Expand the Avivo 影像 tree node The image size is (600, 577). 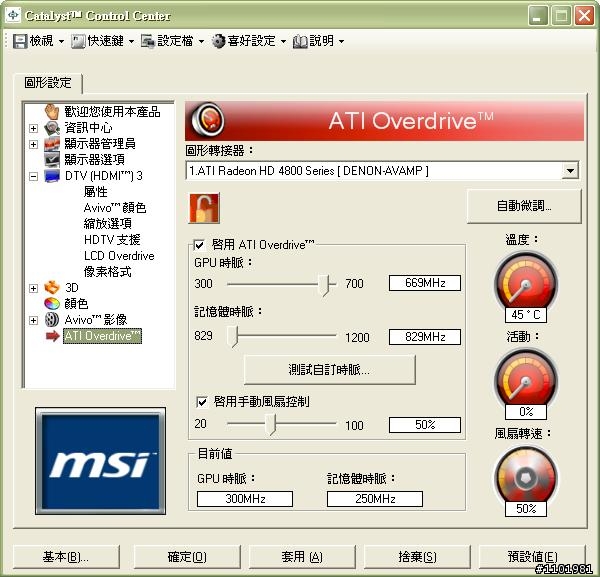point(33,320)
